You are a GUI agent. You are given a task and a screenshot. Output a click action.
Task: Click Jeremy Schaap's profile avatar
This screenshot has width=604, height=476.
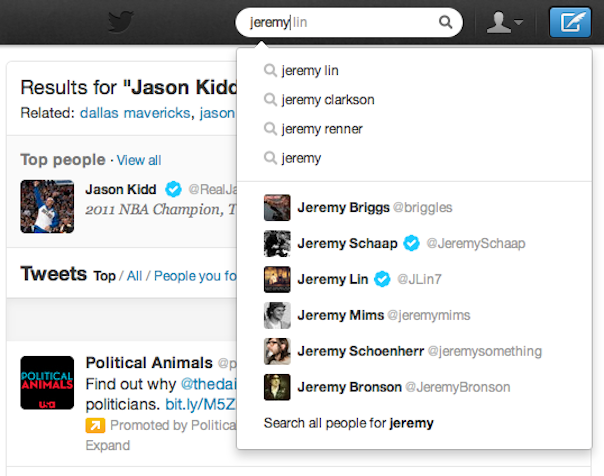[277, 243]
